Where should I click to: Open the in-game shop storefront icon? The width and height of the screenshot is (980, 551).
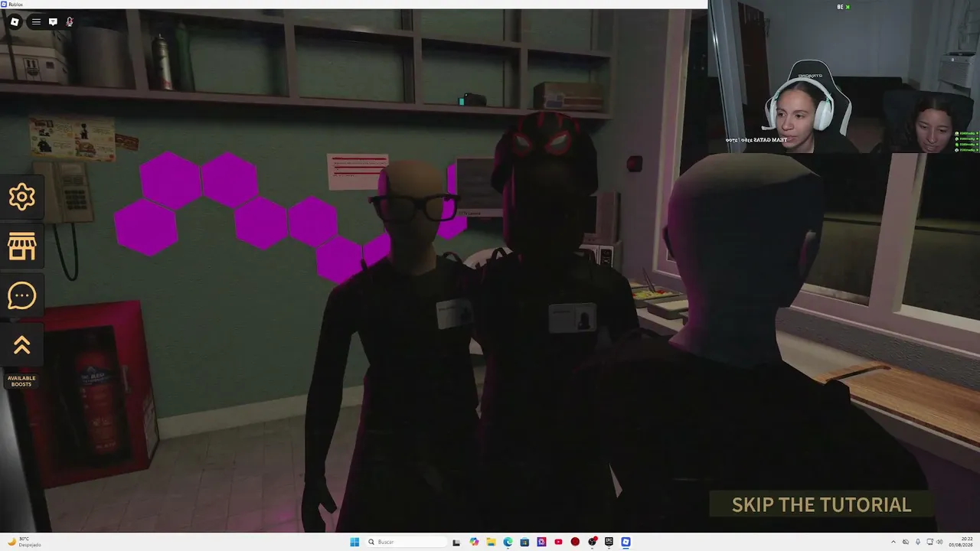[x=21, y=246]
